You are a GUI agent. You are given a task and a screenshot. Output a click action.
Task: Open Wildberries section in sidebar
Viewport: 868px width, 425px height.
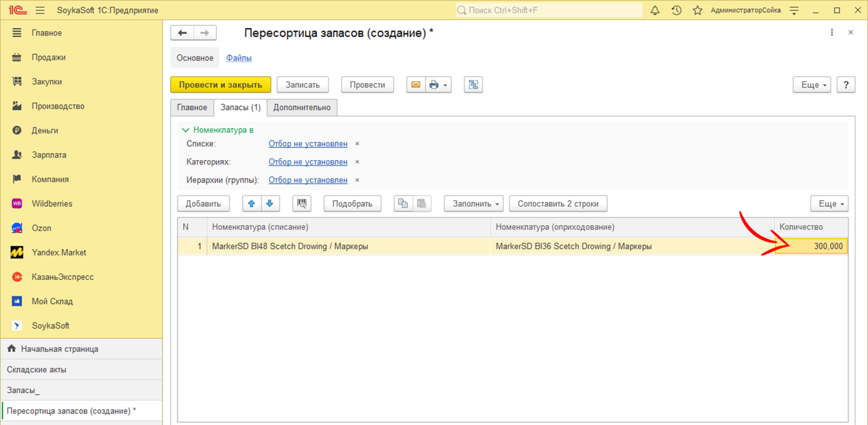click(52, 204)
